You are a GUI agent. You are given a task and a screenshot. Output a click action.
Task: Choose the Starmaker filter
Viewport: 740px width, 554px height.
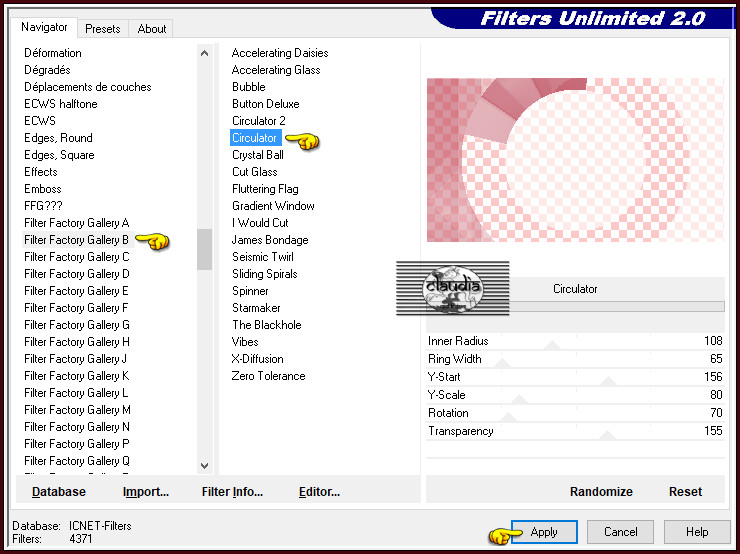pos(256,308)
